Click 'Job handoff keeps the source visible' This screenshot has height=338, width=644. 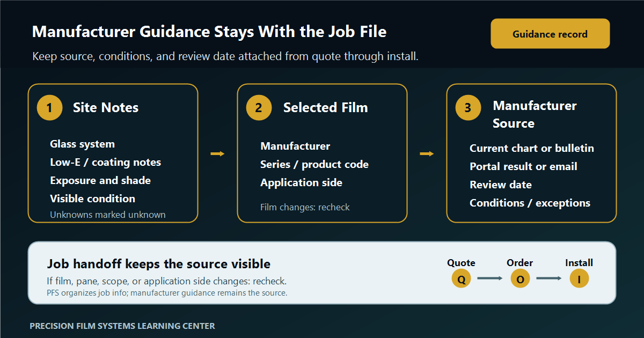[x=159, y=264]
